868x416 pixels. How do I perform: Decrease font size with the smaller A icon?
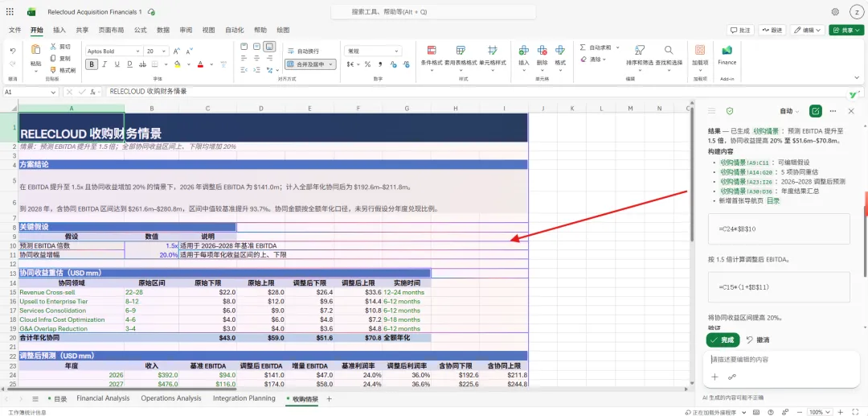click(x=190, y=51)
